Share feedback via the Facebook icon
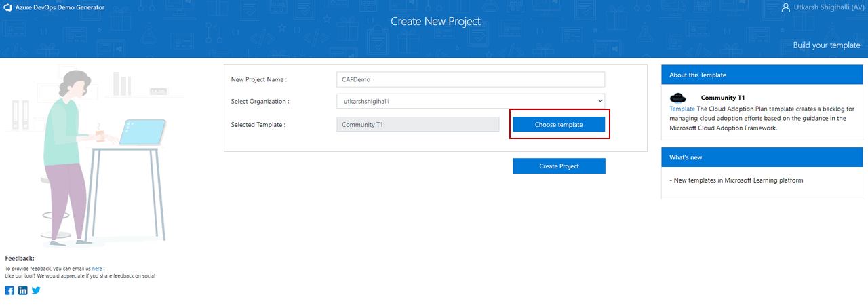 [x=9, y=290]
